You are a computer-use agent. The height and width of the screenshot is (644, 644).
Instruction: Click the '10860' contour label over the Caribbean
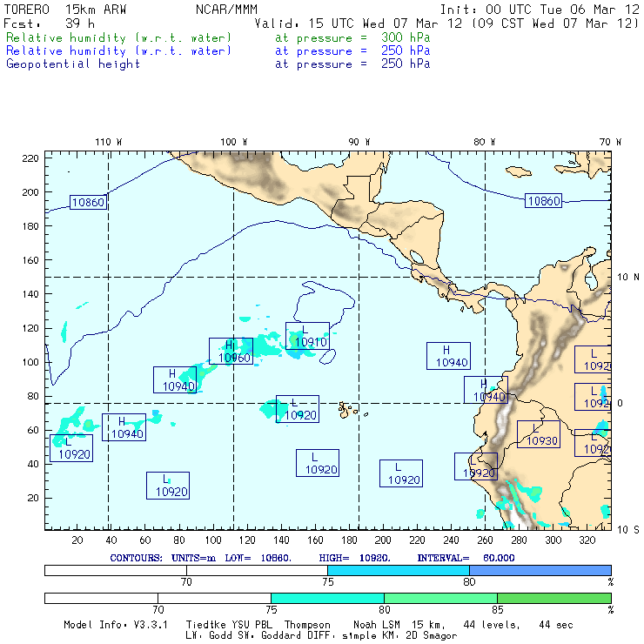(x=543, y=201)
